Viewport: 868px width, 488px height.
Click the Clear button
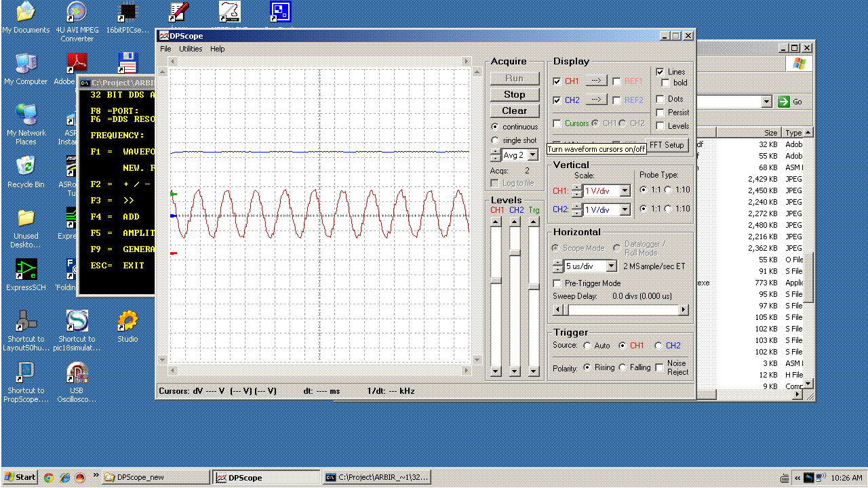[515, 110]
